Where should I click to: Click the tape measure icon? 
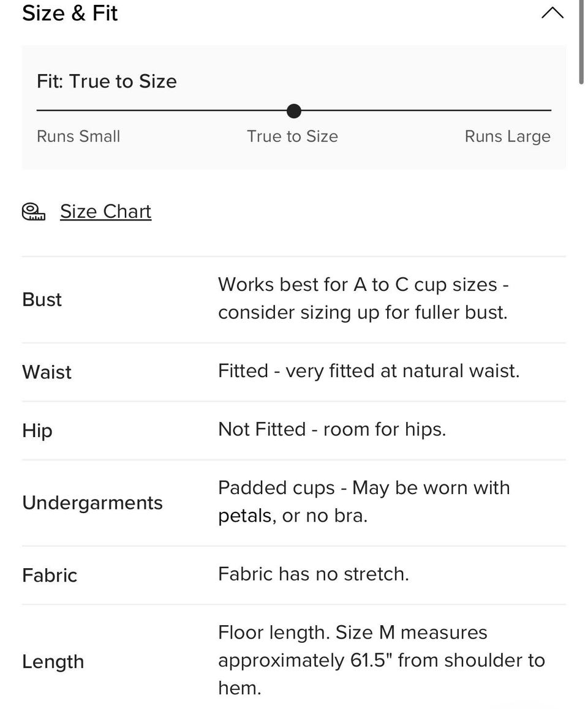point(34,212)
